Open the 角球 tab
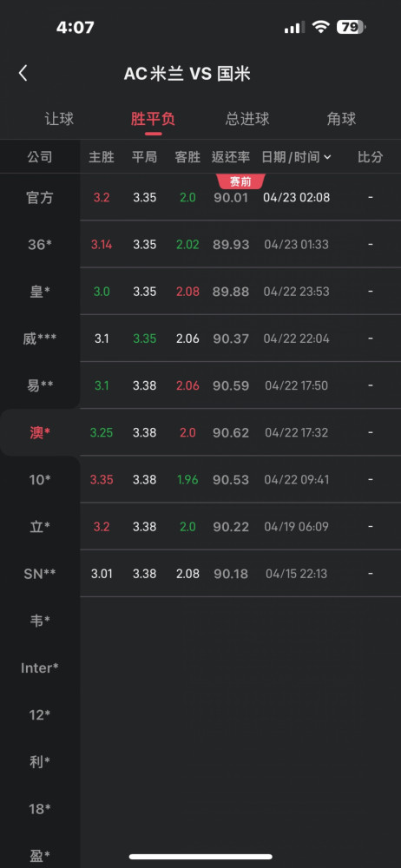The height and width of the screenshot is (868, 401). click(341, 118)
